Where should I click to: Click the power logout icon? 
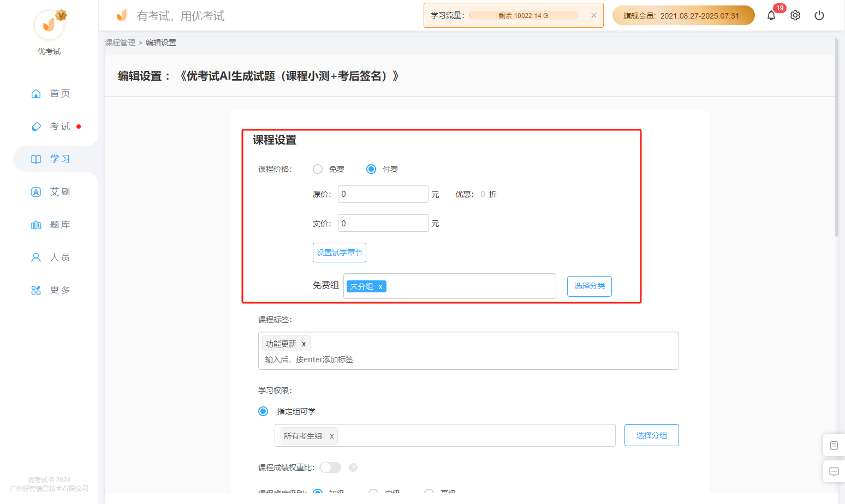click(819, 15)
